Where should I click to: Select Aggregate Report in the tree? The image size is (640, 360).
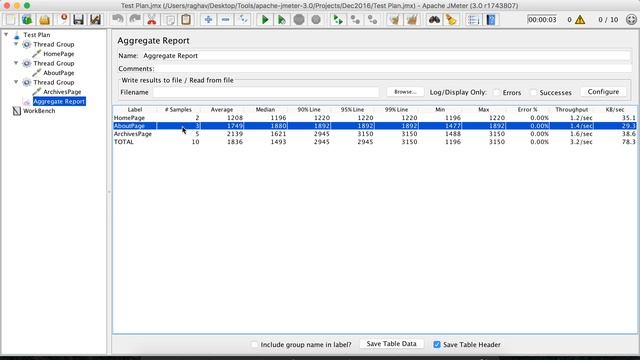click(59, 101)
